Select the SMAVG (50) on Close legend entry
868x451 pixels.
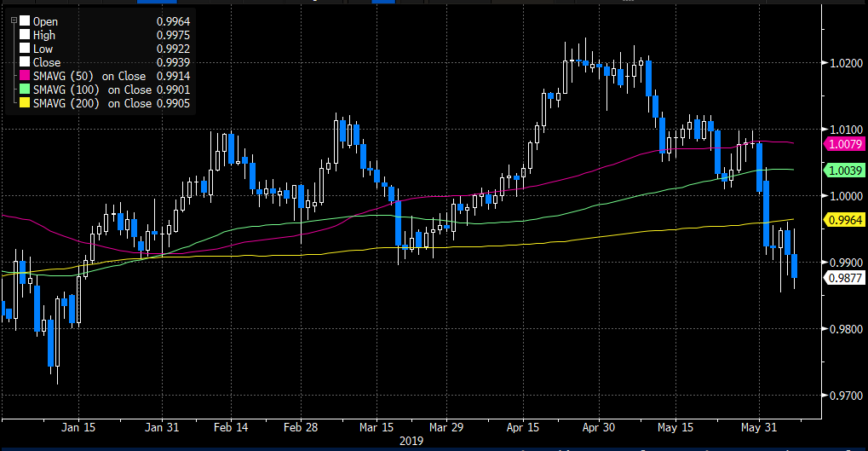(89, 77)
